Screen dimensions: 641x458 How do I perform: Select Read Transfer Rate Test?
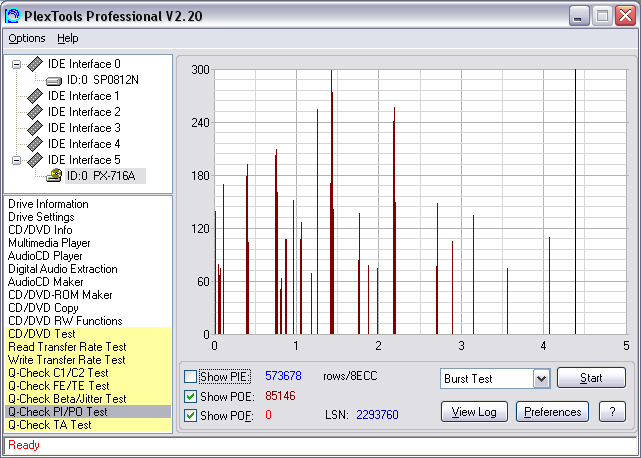88,347
